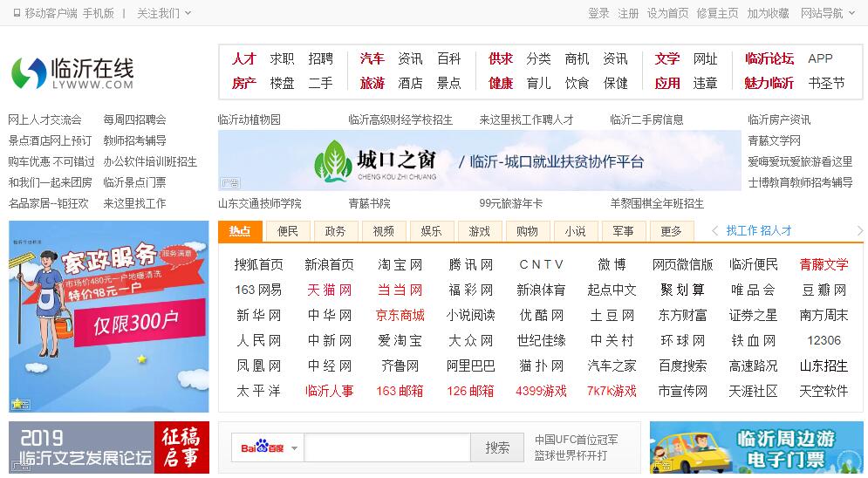Select the 购物 tab
Viewport: 868px width, 478px height.
click(527, 231)
